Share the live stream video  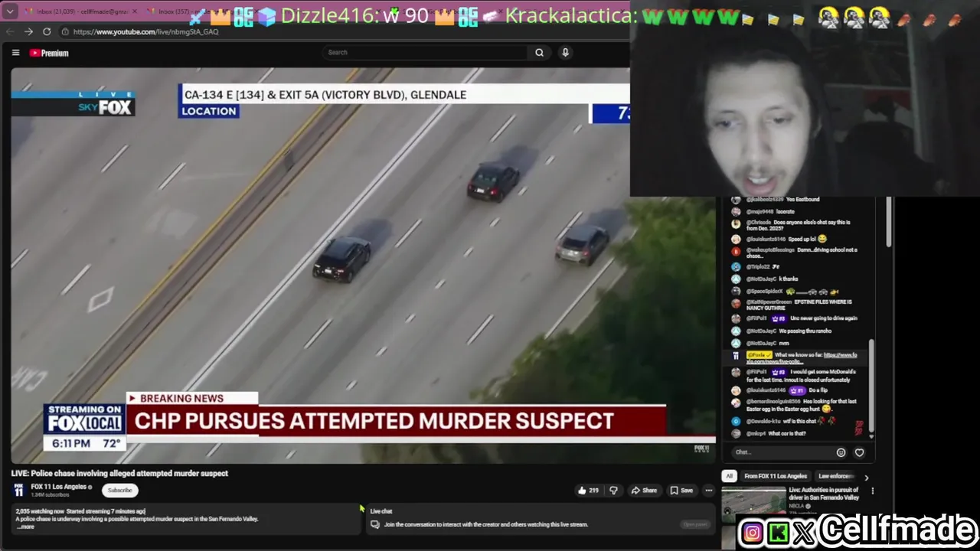point(644,491)
